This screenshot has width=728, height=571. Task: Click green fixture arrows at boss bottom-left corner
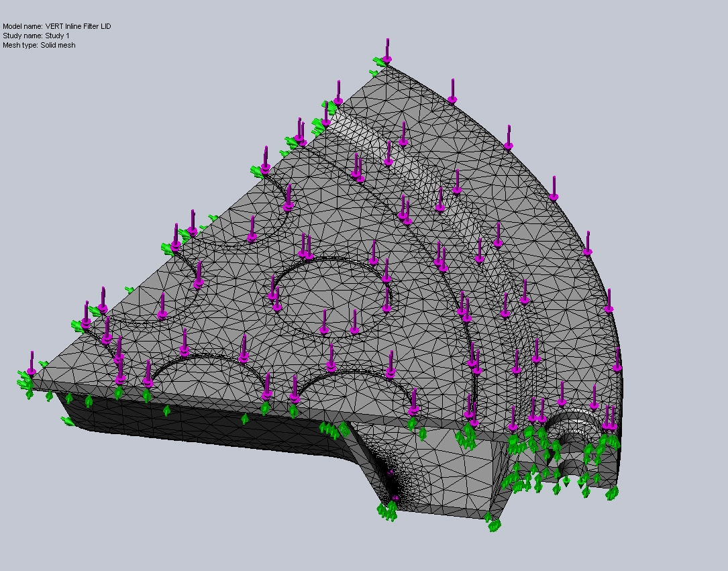(x=387, y=511)
